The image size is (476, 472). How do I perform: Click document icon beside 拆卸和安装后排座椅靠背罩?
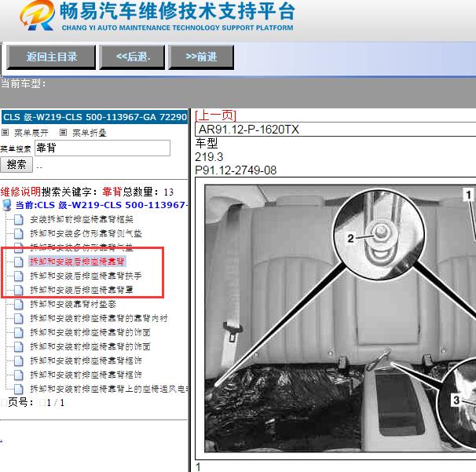tap(19, 290)
